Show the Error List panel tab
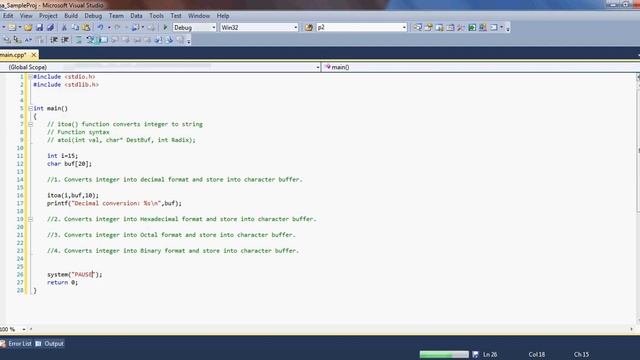Image resolution: width=640 pixels, height=360 pixels. 16,344
